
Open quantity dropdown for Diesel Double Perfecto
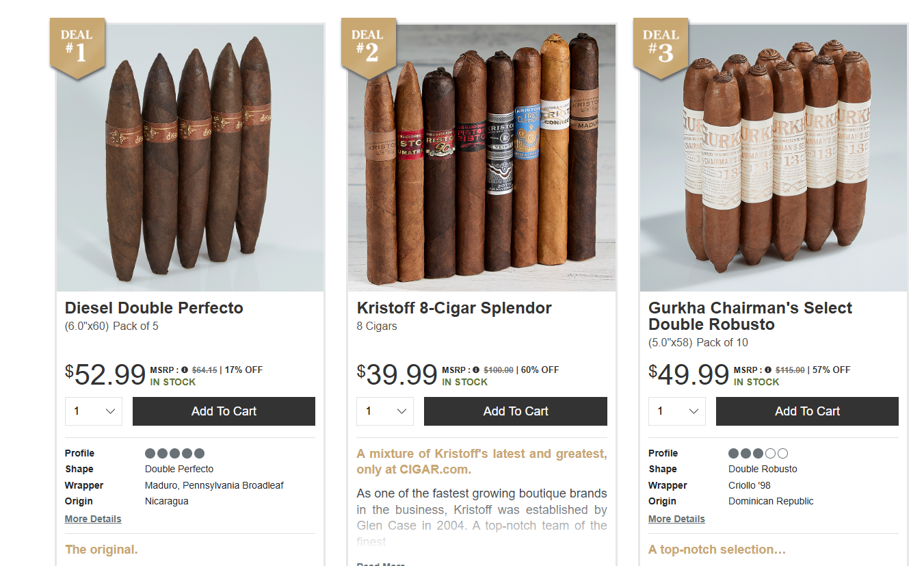click(94, 411)
